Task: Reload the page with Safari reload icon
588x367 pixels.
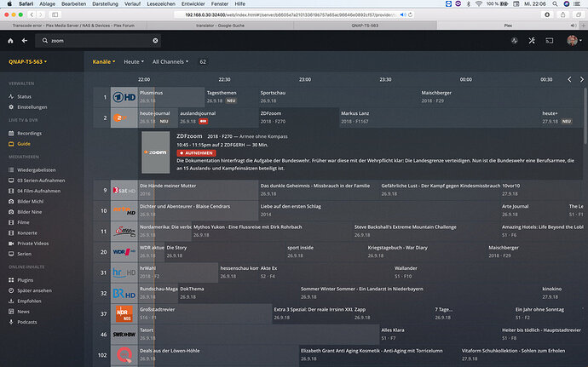Action: (410, 14)
